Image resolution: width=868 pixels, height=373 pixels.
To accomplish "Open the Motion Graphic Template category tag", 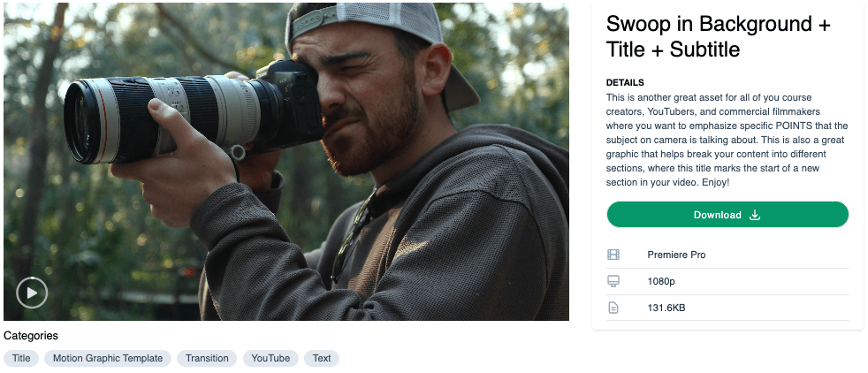I will point(108,358).
